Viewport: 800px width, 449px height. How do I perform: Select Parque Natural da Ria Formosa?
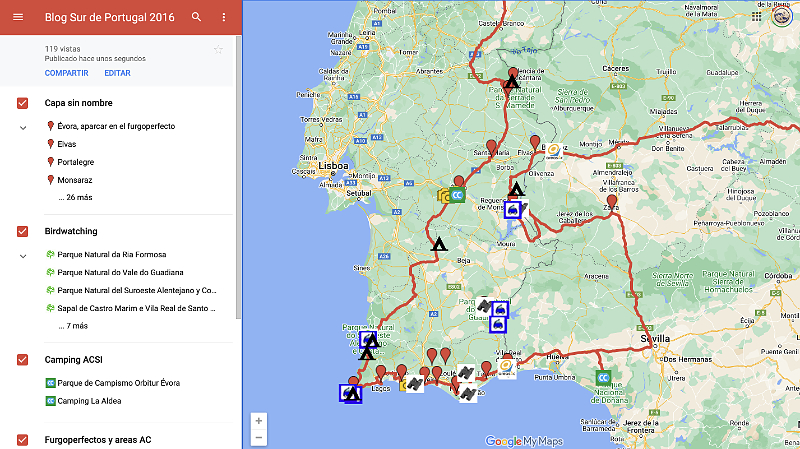(x=112, y=254)
